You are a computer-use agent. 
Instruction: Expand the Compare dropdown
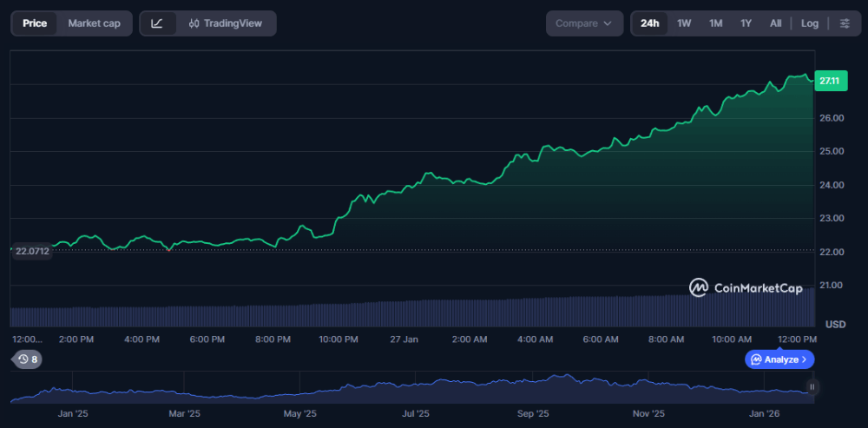click(x=584, y=23)
